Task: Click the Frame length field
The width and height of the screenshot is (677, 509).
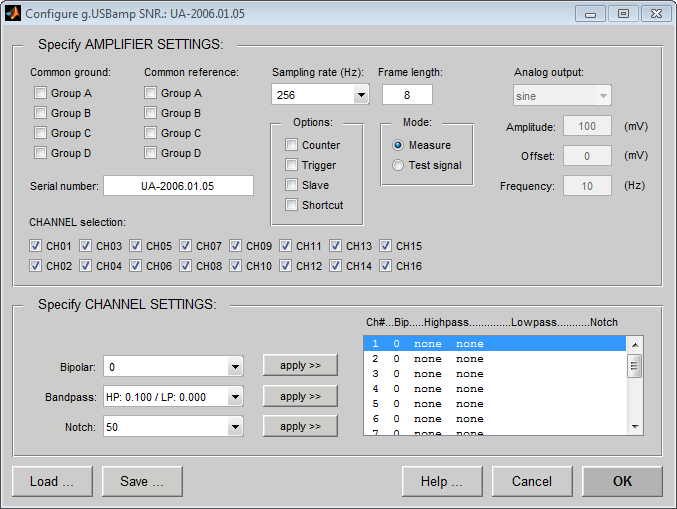Action: (407, 95)
